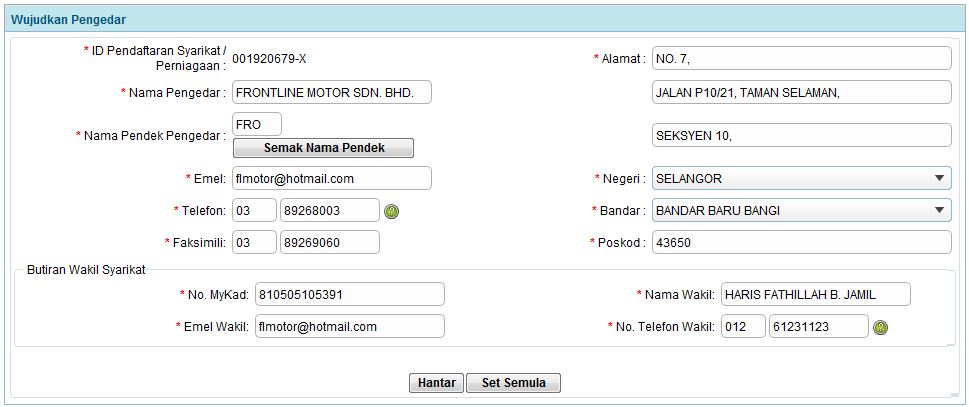Edit the Emel field flmotor@hotmail.com
This screenshot has height=407, width=969.
332,178
